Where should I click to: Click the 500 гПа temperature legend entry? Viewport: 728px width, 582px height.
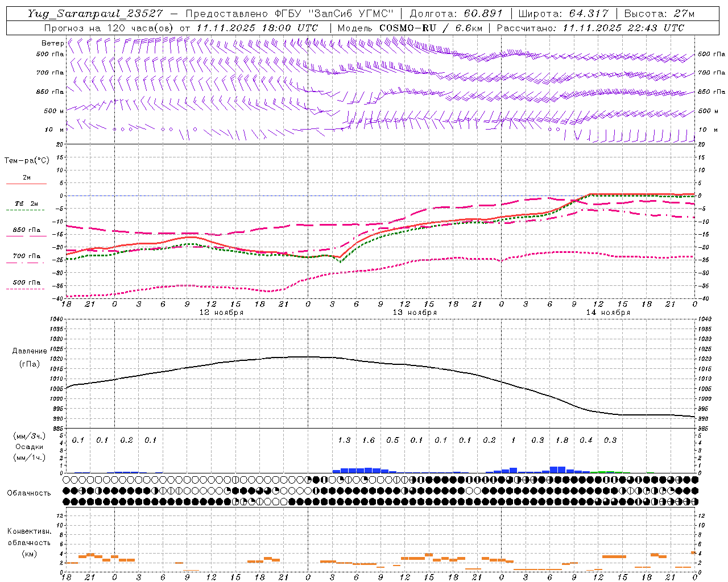pyautogui.click(x=27, y=282)
